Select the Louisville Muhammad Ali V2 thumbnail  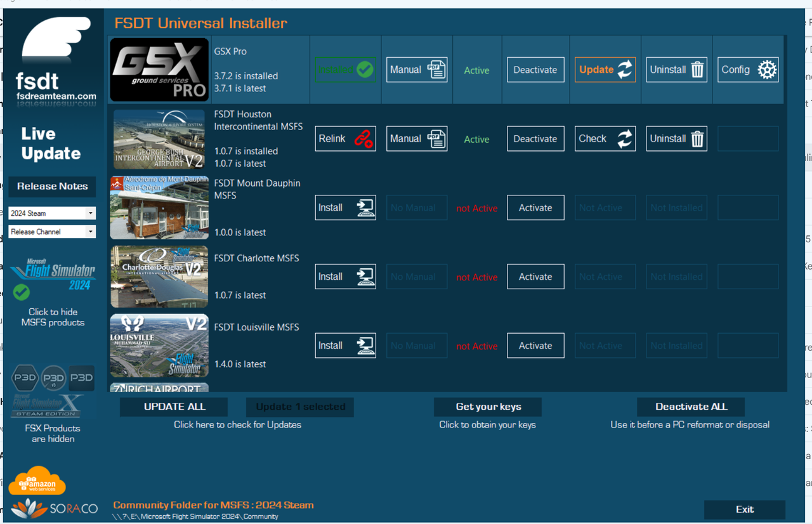point(159,346)
